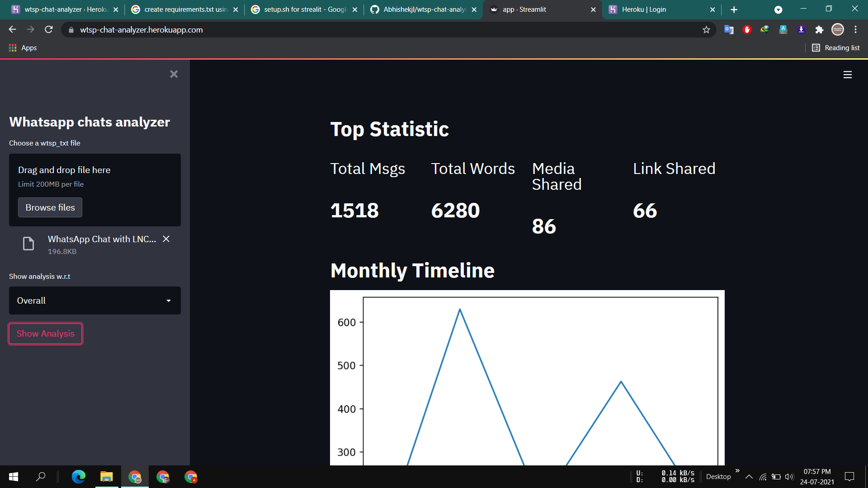
Task: Click the 'Show Analysis' button
Action: pos(45,333)
